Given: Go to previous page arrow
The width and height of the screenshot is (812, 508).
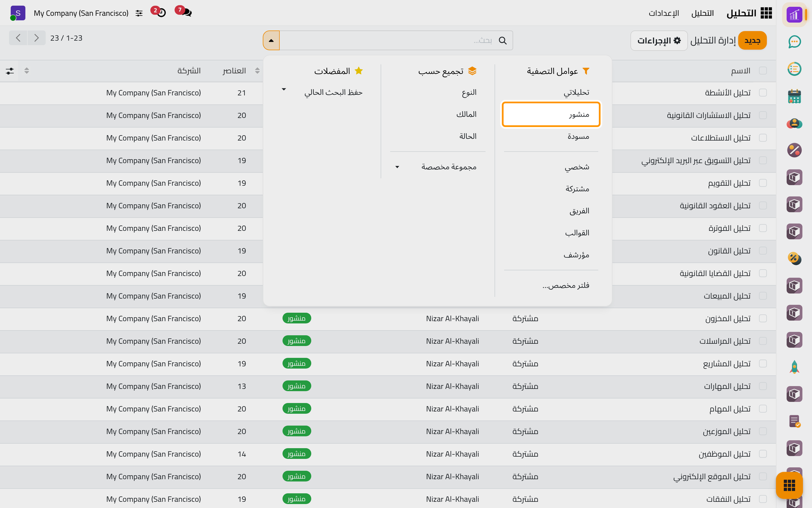Looking at the screenshot, I should [18, 38].
